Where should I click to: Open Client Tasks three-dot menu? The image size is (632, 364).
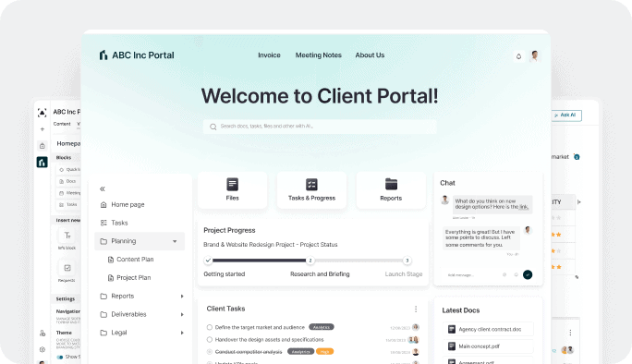tap(416, 309)
